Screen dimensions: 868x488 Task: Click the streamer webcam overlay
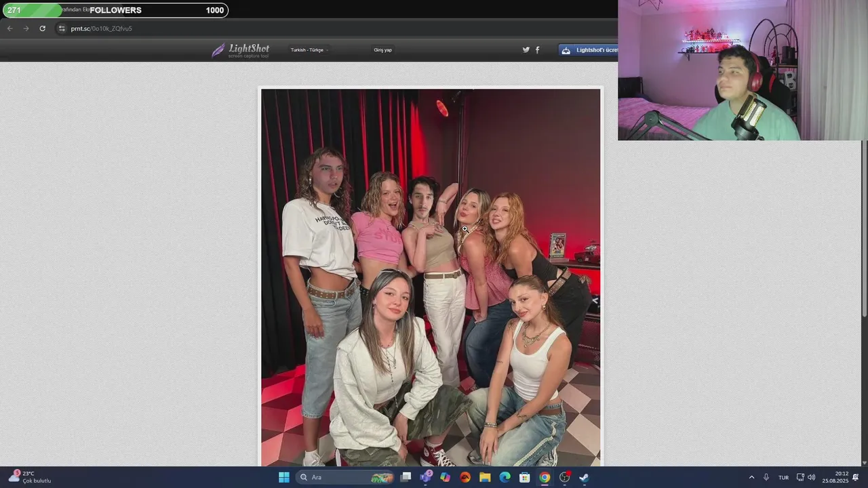tap(743, 70)
